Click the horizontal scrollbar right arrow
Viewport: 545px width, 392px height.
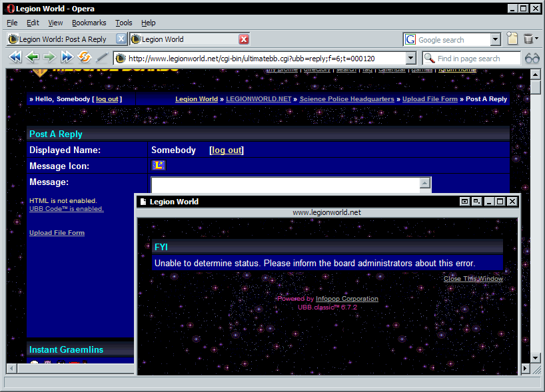click(x=525, y=369)
